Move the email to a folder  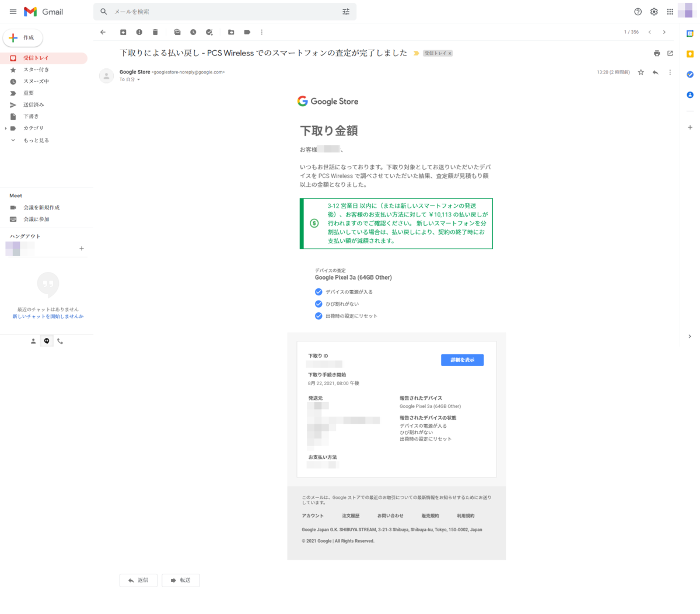tap(231, 32)
